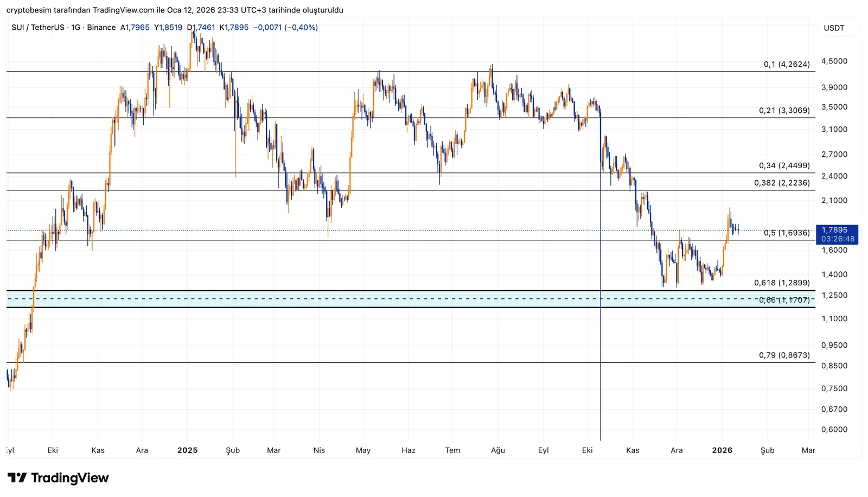Screen dimensions: 868x497
Task: Click the TradingView logo icon
Action: click(17, 478)
